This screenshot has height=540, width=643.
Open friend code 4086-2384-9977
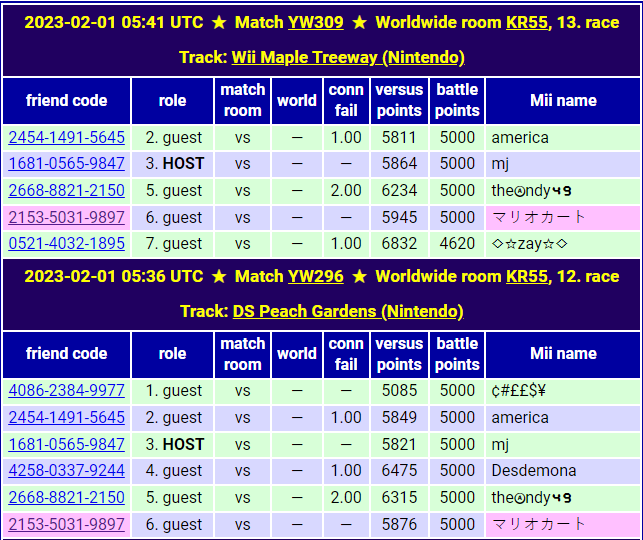(x=66, y=390)
